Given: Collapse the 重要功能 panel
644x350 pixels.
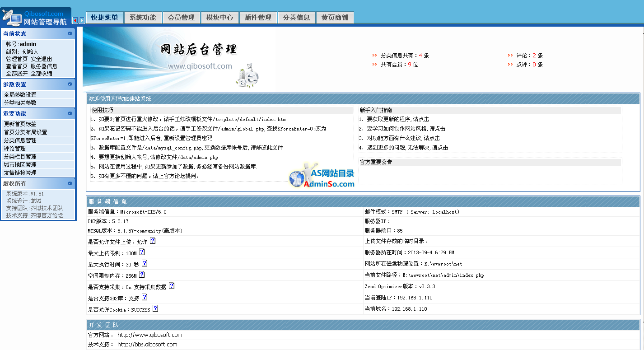Looking at the screenshot, I should 70,113.
